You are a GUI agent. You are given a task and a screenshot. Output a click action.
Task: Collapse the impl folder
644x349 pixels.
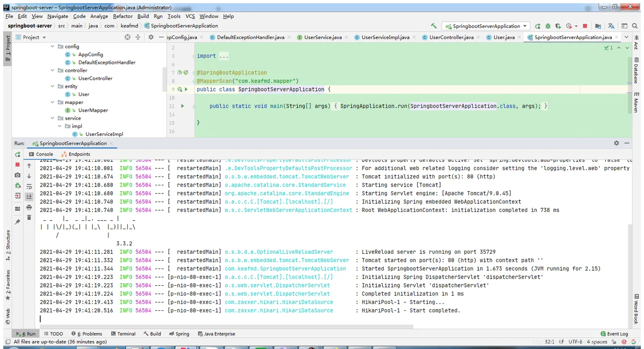[x=59, y=126]
